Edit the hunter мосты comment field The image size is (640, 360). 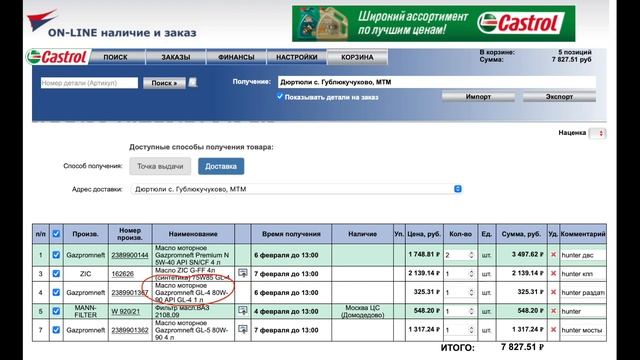click(583, 330)
